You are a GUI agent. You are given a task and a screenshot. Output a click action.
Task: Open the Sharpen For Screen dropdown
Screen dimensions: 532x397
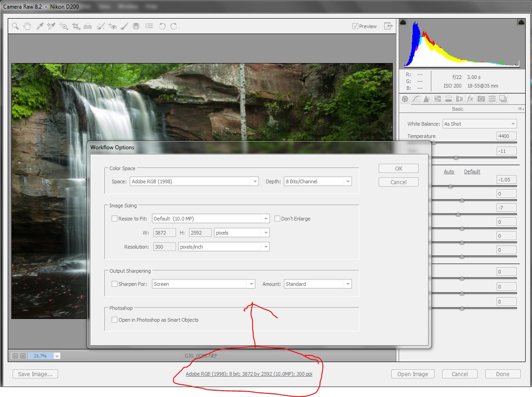(x=204, y=284)
